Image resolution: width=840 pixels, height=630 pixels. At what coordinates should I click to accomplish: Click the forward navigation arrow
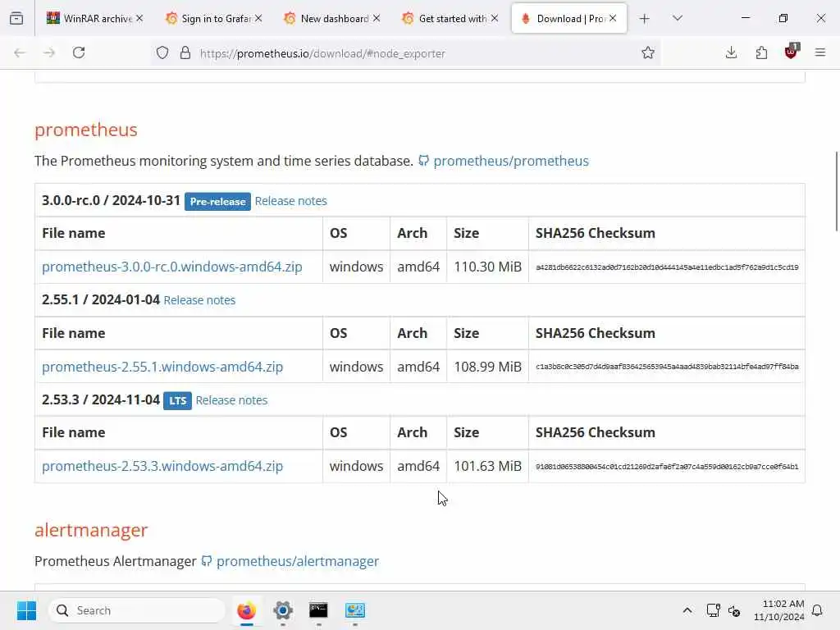click(x=49, y=52)
